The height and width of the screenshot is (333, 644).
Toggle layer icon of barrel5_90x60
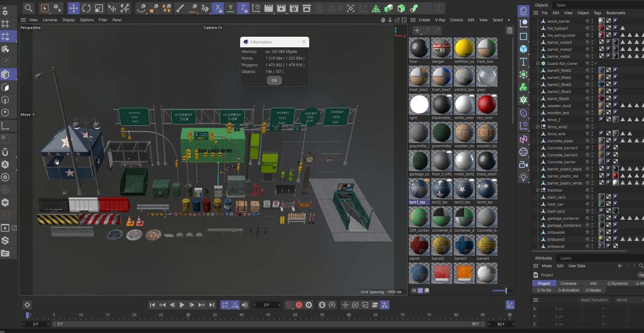tap(587, 70)
